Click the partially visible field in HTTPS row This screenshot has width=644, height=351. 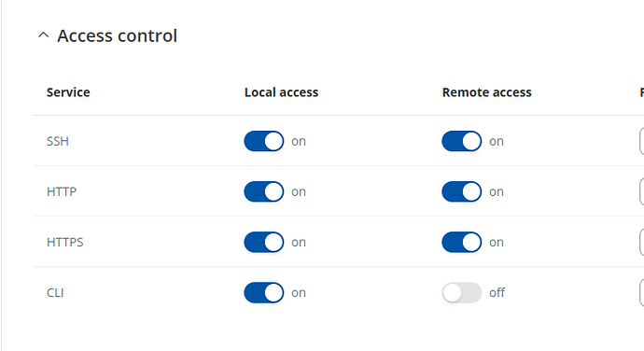click(641, 242)
